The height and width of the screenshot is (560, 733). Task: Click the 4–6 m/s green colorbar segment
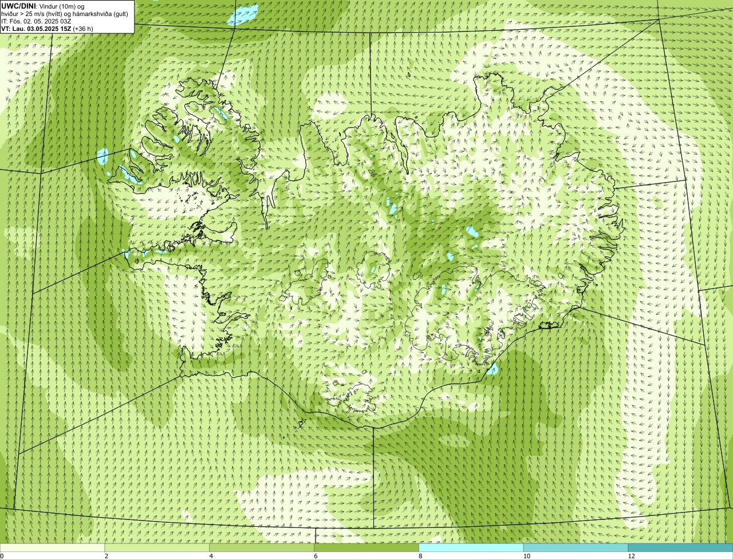tap(262, 547)
